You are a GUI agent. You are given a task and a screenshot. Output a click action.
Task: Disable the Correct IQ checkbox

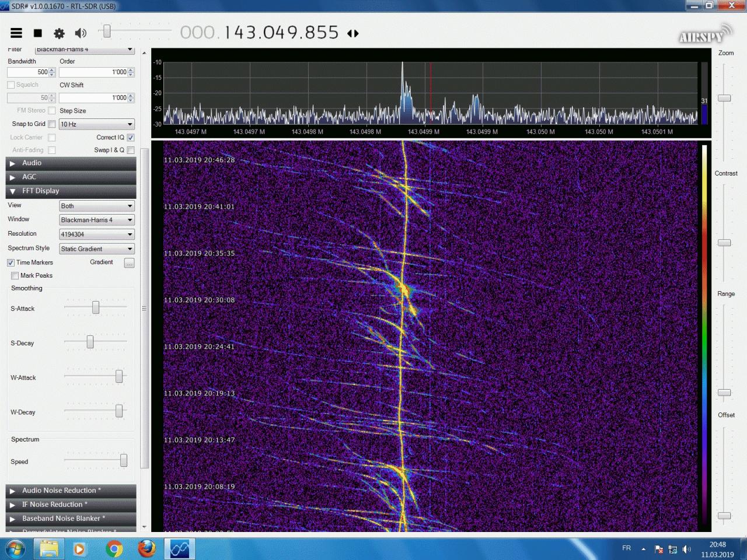click(x=131, y=138)
